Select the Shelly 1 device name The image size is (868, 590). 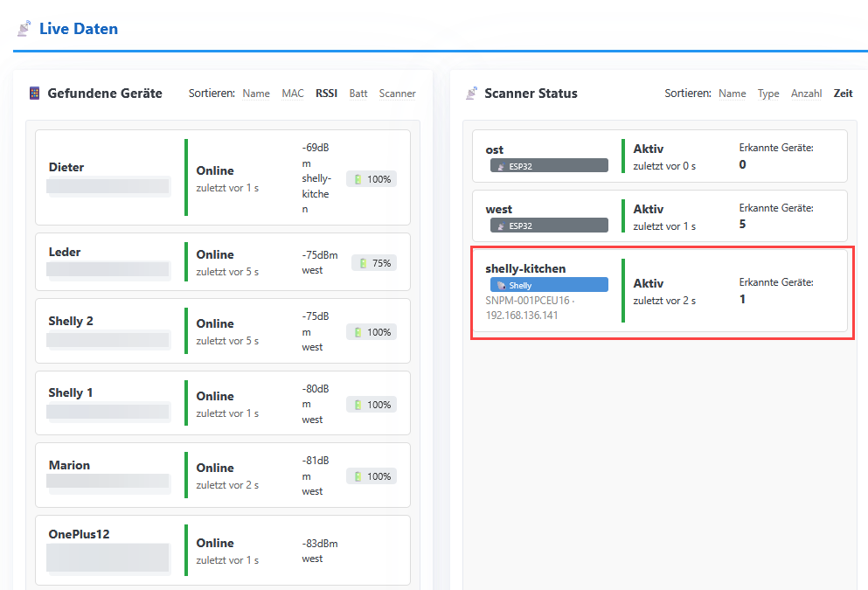70,393
